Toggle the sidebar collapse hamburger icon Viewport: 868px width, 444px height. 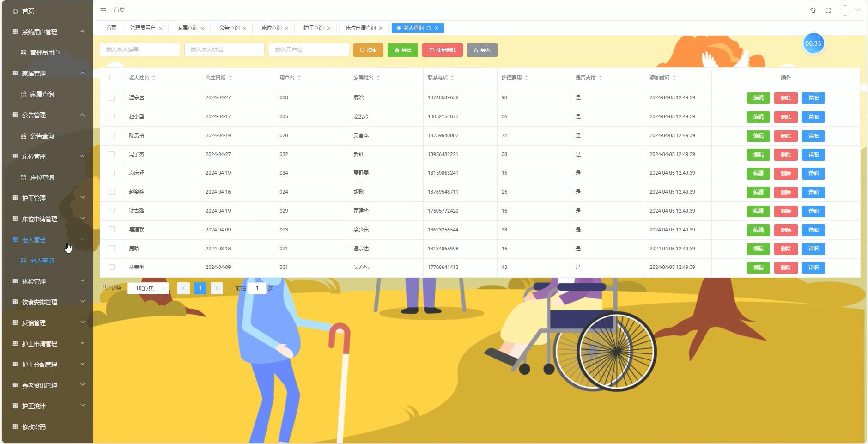[103, 10]
